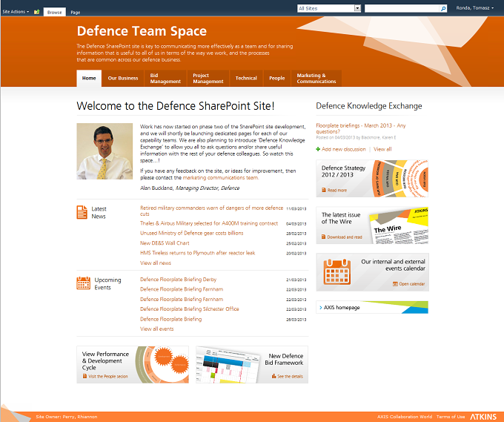Open the Site Actions dropdown menu
The image size is (504, 422).
coord(16,12)
